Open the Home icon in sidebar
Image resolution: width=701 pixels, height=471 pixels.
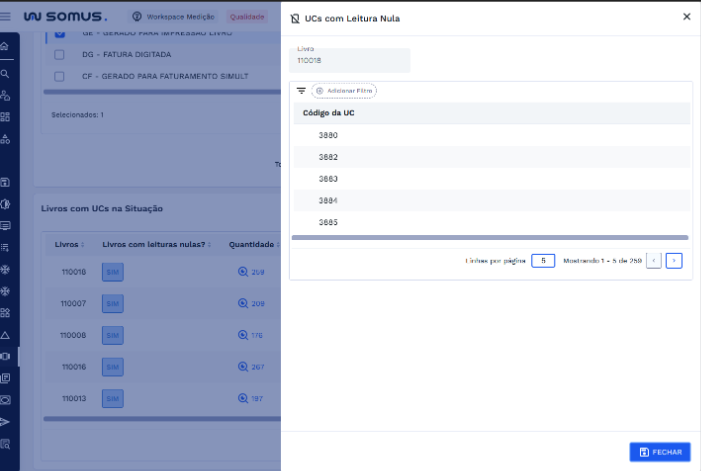click(4, 46)
